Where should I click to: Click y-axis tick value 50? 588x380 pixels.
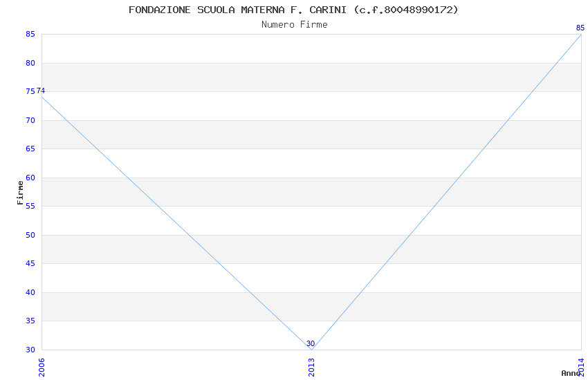pos(30,235)
